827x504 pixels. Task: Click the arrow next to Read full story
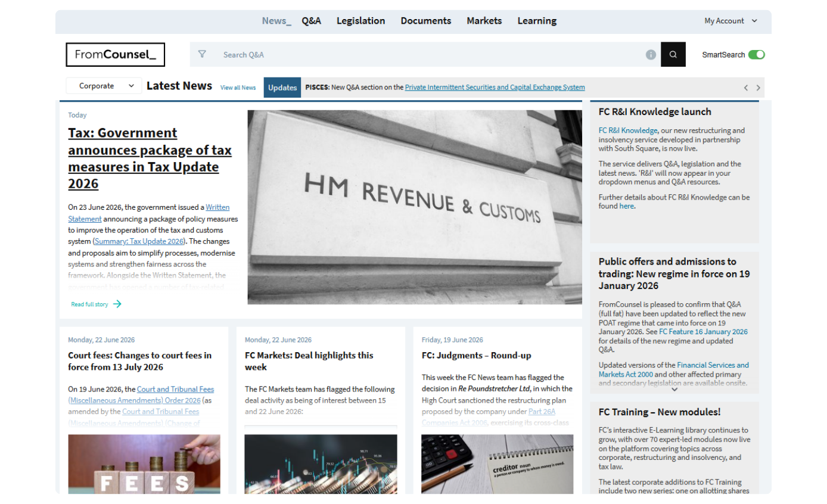pos(117,304)
